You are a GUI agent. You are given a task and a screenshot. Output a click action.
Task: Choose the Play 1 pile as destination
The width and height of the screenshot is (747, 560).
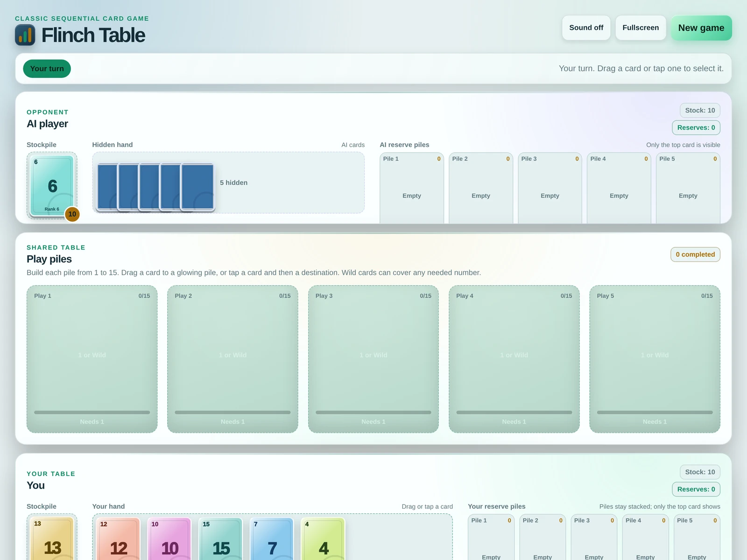click(x=92, y=359)
